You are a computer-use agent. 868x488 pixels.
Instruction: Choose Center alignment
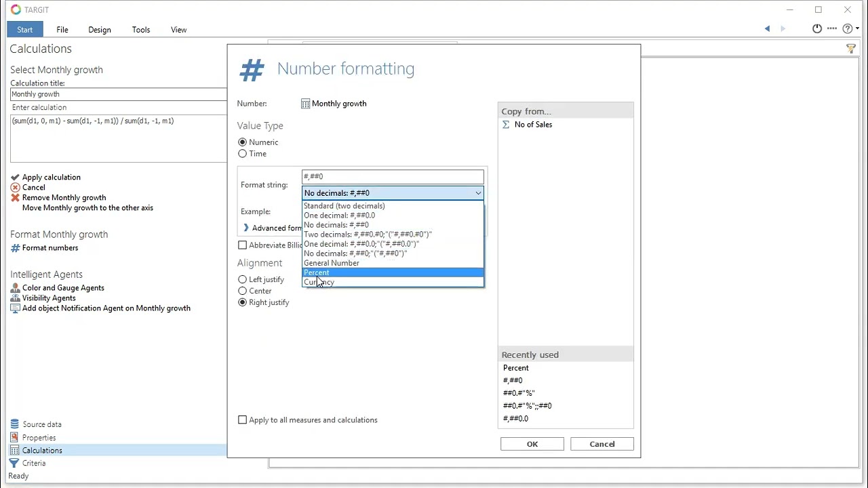click(x=242, y=291)
